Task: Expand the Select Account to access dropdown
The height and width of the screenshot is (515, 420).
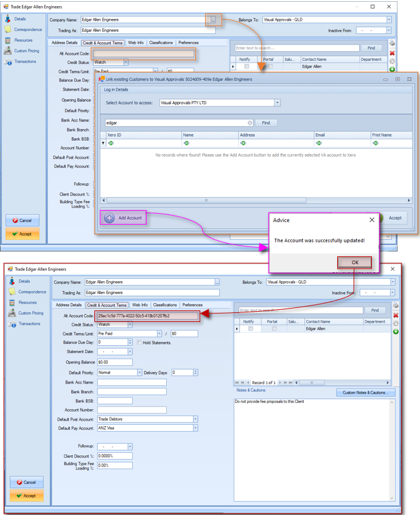Action: 278,103
